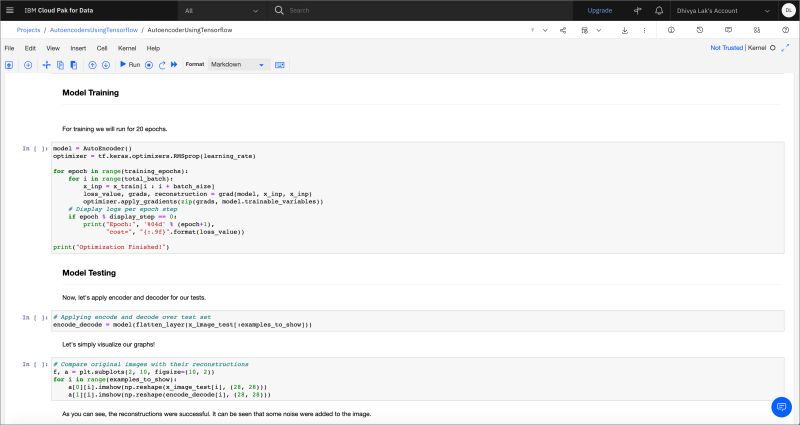Click into the model = AutoEncoder() code cell
This screenshot has height=425, width=800.
coord(417,197)
